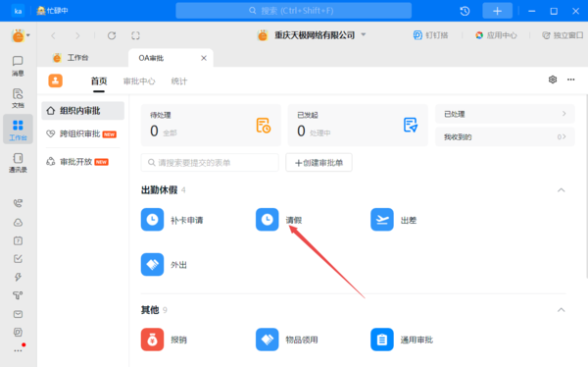The image size is (588, 367).
Task: Switch to the 首页 tab
Action: pos(99,81)
